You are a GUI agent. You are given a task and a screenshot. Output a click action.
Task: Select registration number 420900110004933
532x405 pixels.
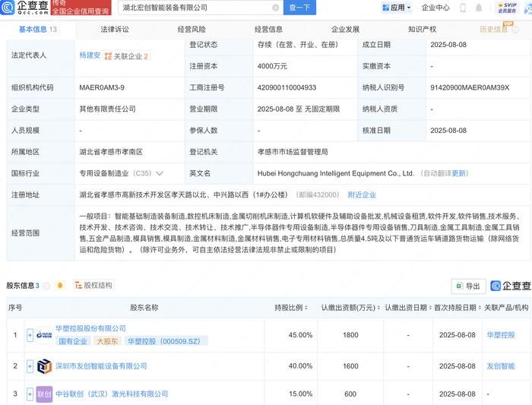pyautogui.click(x=287, y=87)
